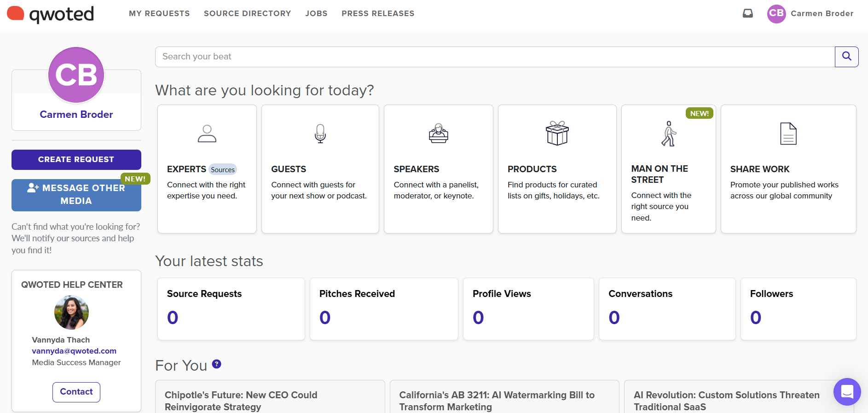868x413 pixels.
Task: Click the NEW badge on Man on the Street
Action: tap(699, 113)
